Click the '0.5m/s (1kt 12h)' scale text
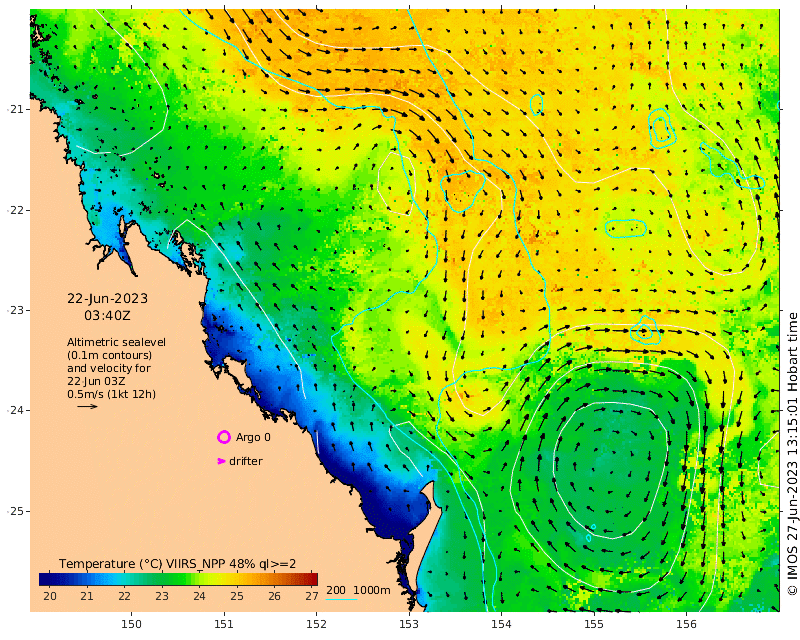Viewport: 800px width, 640px height. point(111,394)
